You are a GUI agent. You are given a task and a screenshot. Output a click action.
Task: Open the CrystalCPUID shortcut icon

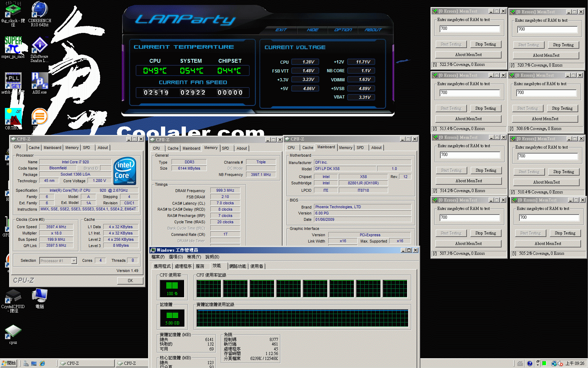13,301
